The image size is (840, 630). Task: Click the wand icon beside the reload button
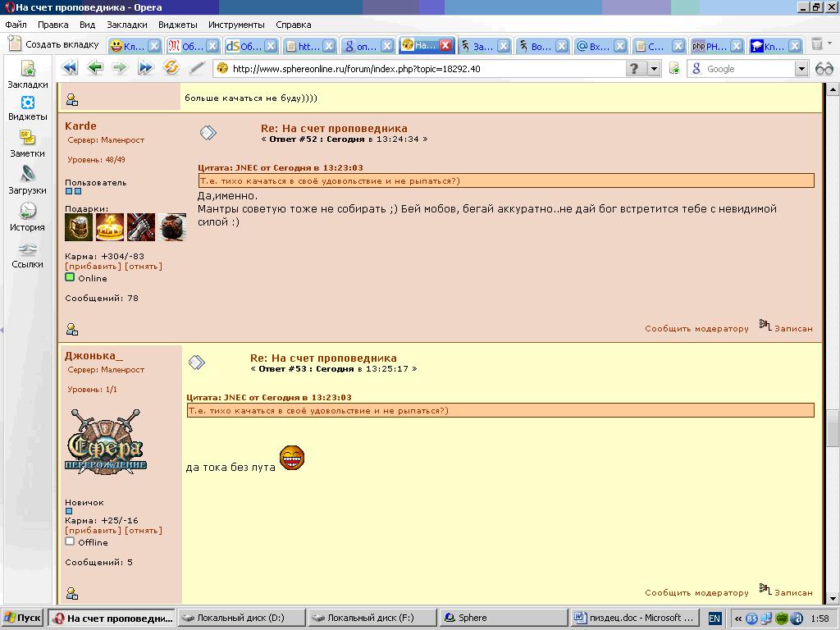pos(197,68)
